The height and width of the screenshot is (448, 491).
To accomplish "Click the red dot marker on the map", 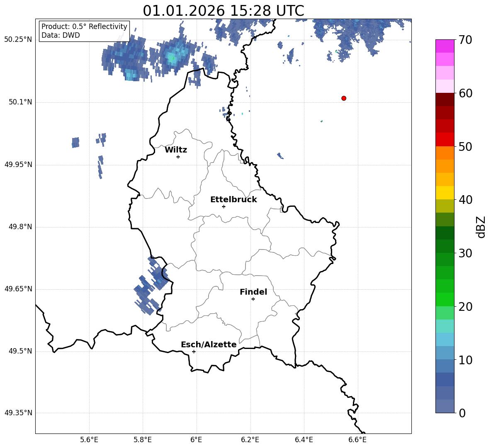I will [x=344, y=98].
